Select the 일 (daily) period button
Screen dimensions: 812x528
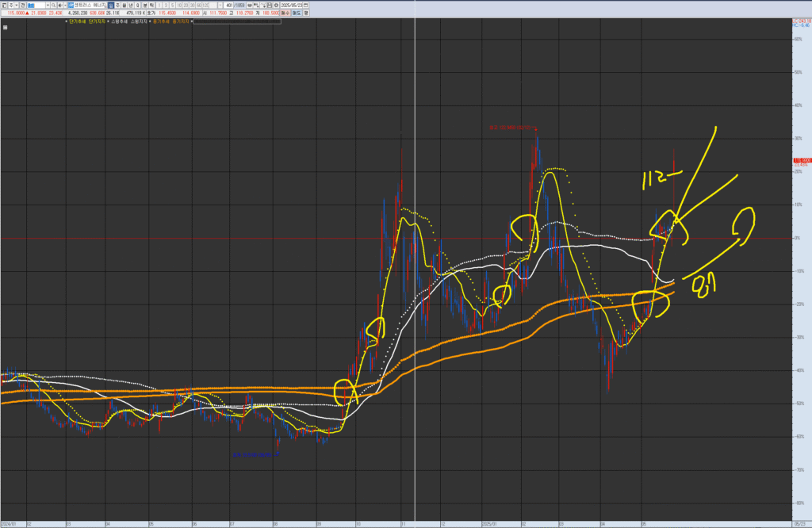111,6
